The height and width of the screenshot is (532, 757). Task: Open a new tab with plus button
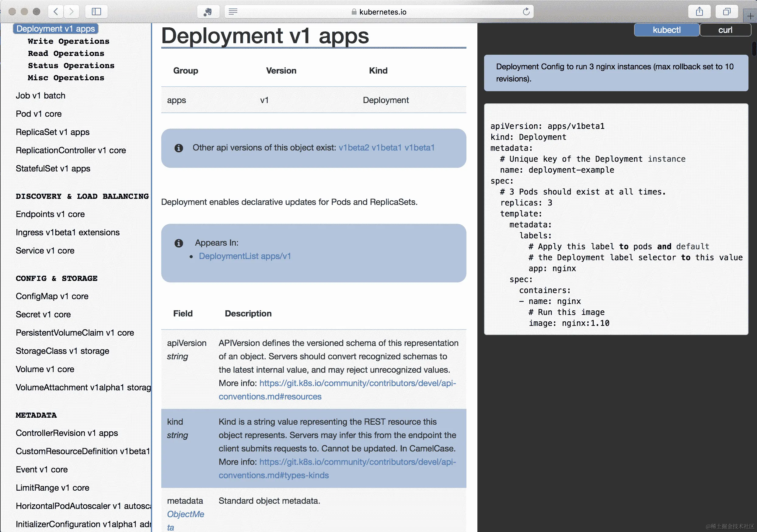pos(750,16)
